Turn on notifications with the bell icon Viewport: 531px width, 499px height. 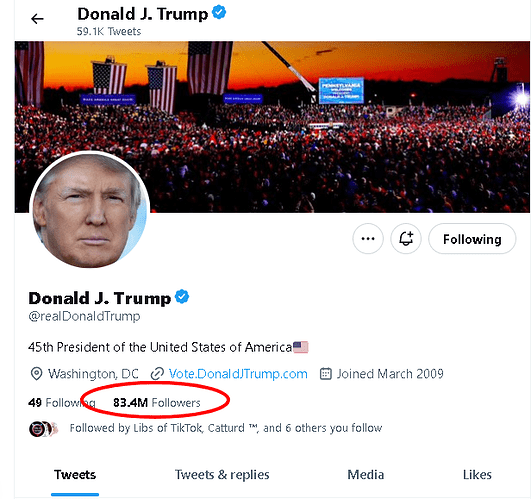(406, 239)
